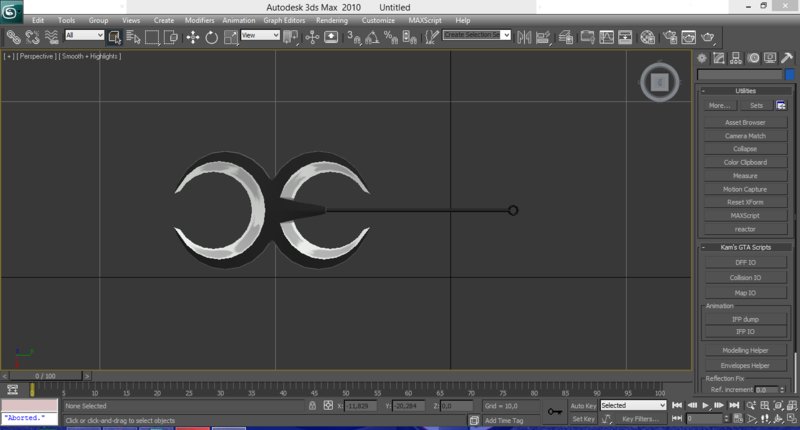This screenshot has width=800, height=430.
Task: Switch to the Motion command panel tab
Action: click(753, 58)
